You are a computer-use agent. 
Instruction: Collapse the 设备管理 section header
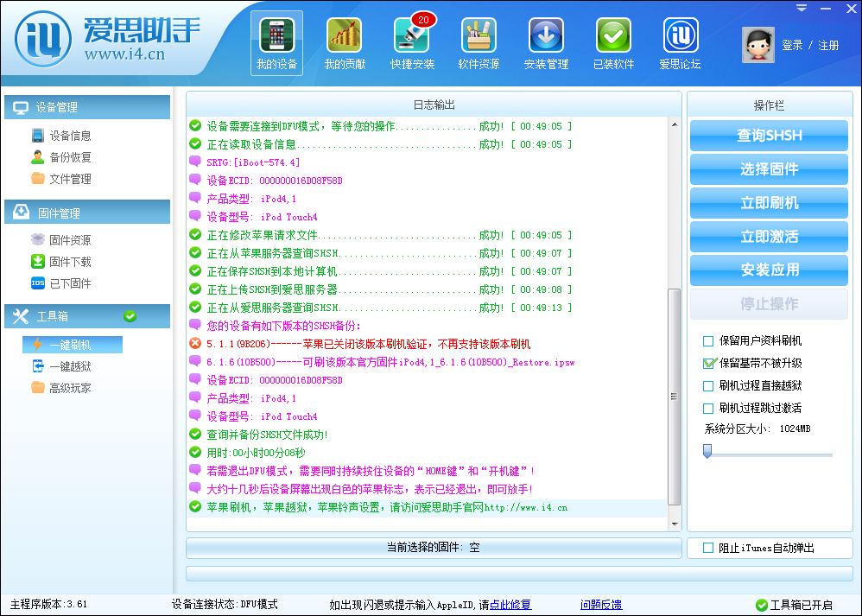(x=87, y=107)
